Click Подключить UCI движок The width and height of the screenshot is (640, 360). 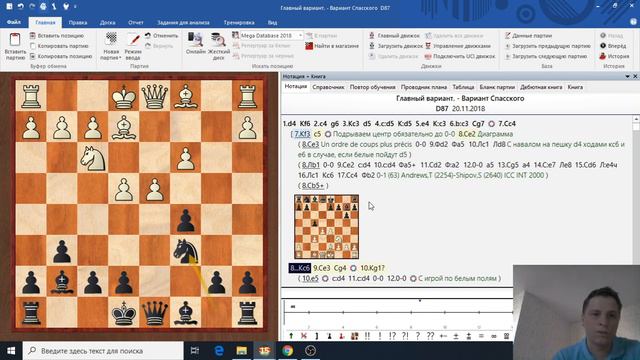coord(460,56)
